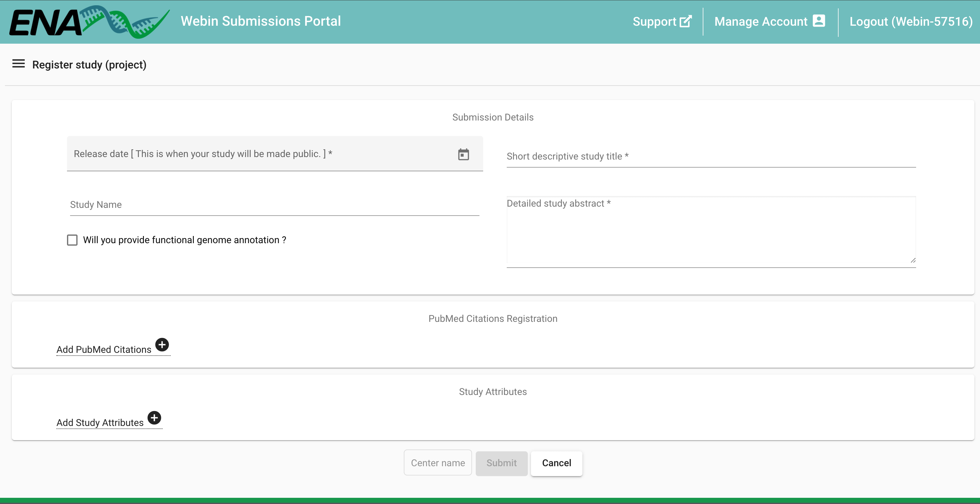980x504 pixels.
Task: Log out of Webin-57516
Action: pos(911,22)
